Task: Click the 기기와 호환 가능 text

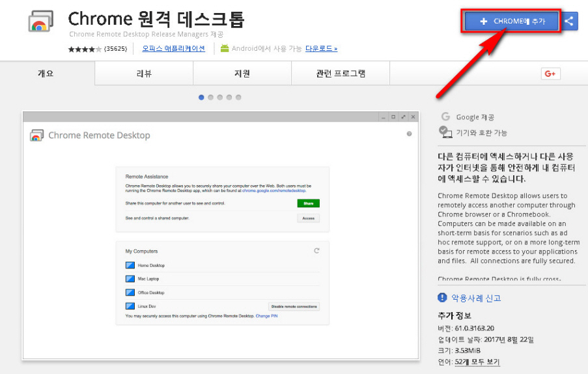Action: (x=481, y=133)
